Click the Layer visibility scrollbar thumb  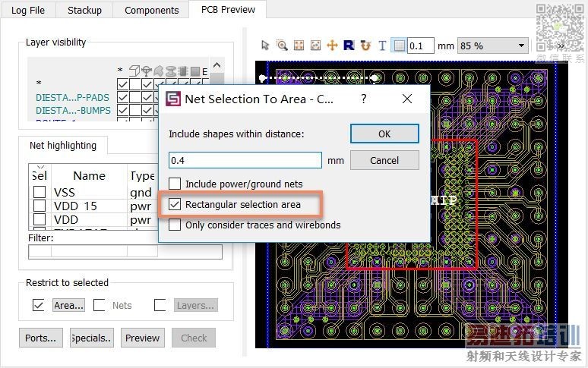click(217, 79)
